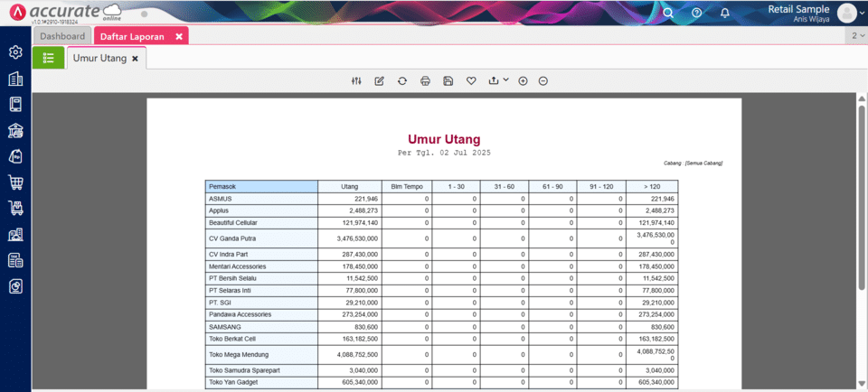Zoom out of the report

pyautogui.click(x=543, y=81)
